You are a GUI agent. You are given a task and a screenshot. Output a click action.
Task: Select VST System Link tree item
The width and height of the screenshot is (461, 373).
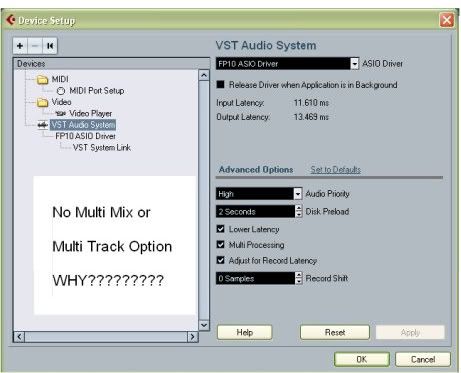[102, 148]
